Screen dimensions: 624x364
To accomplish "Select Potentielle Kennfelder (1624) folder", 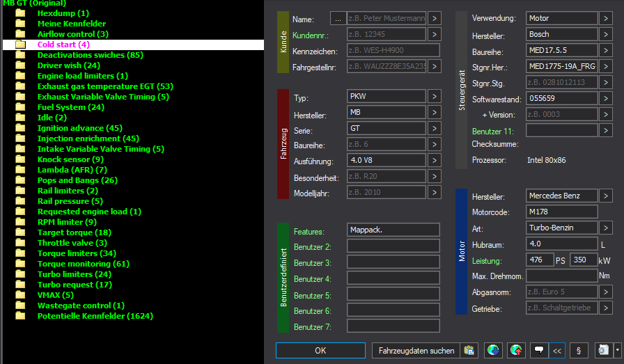I will click(95, 316).
